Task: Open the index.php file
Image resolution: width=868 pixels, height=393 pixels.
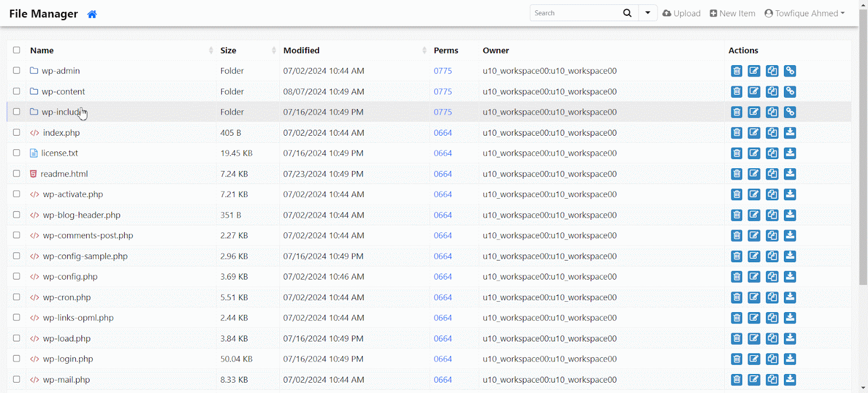Action: [61, 132]
